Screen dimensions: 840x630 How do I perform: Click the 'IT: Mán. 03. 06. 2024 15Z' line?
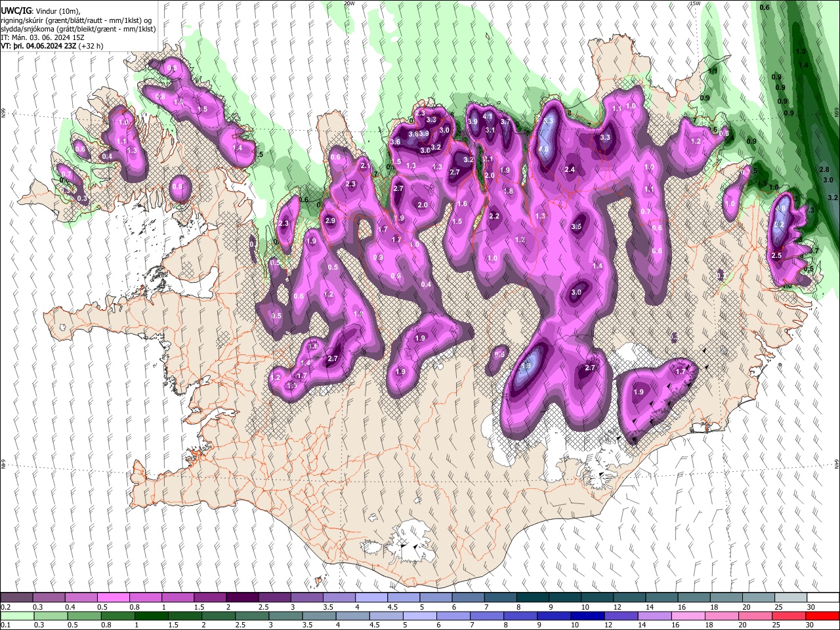pos(43,37)
